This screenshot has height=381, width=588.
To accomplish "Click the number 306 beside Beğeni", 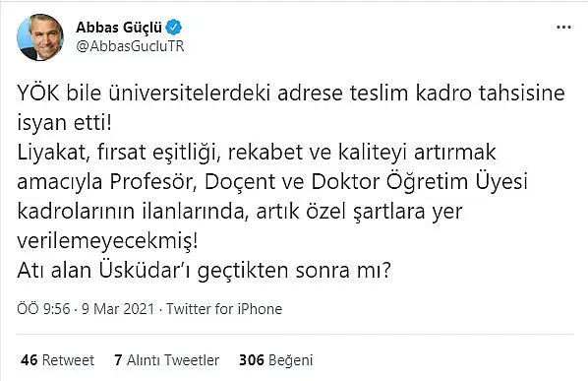I will [252, 360].
